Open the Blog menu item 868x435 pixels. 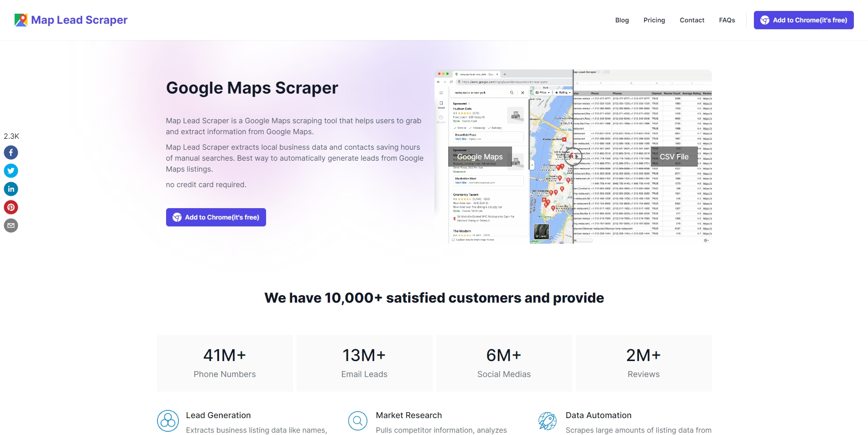622,20
